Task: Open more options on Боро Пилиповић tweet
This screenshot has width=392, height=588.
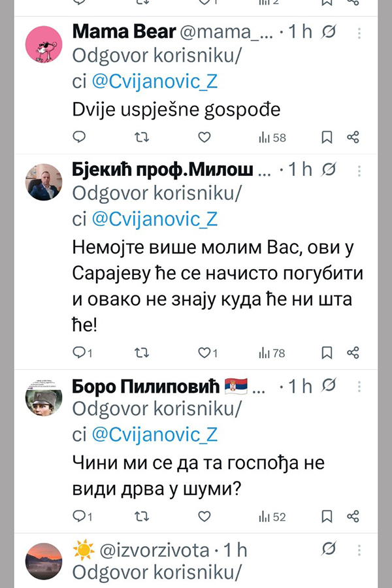Action: pos(359,386)
